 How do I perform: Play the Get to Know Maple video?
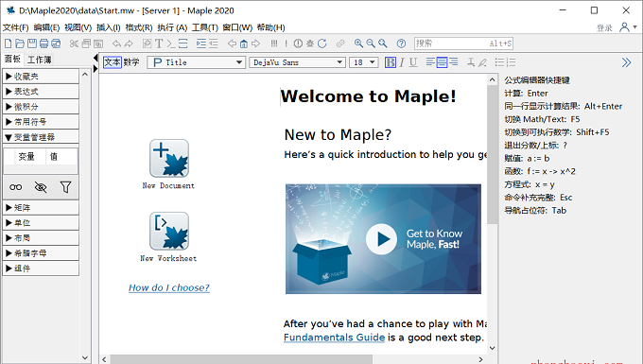coord(381,239)
